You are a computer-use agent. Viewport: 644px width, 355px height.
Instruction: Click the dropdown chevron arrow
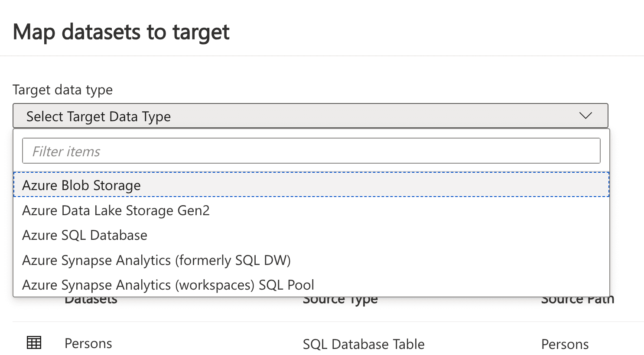(585, 116)
